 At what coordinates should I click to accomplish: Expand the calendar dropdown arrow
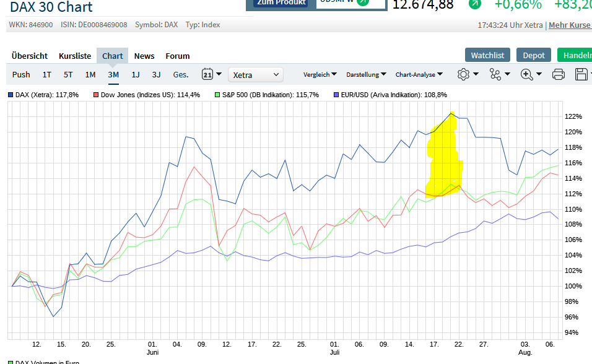point(219,74)
